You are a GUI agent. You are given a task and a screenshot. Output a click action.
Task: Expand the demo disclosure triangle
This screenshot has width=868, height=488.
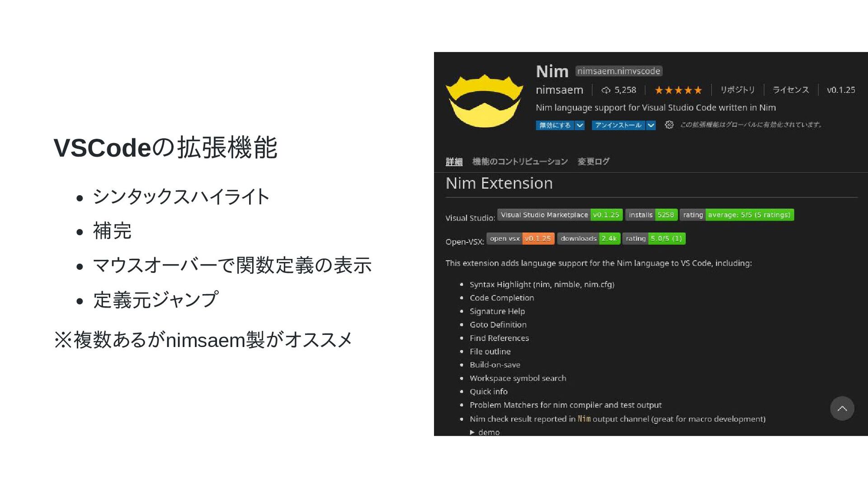pyautogui.click(x=472, y=432)
